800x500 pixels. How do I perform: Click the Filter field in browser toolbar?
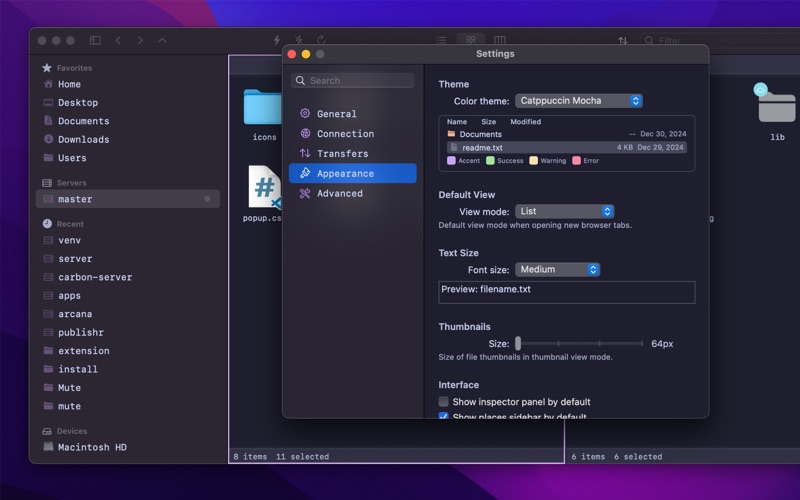click(719, 40)
